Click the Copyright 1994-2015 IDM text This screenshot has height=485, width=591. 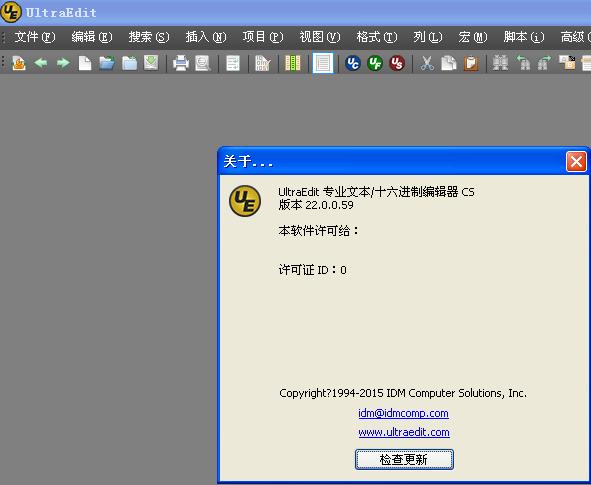click(x=403, y=393)
